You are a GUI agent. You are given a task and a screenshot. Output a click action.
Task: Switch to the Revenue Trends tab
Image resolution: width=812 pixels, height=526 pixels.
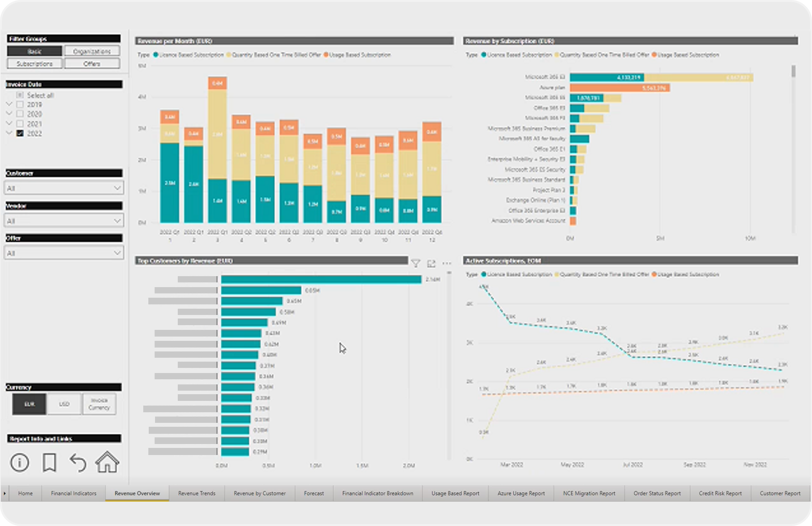(x=197, y=493)
